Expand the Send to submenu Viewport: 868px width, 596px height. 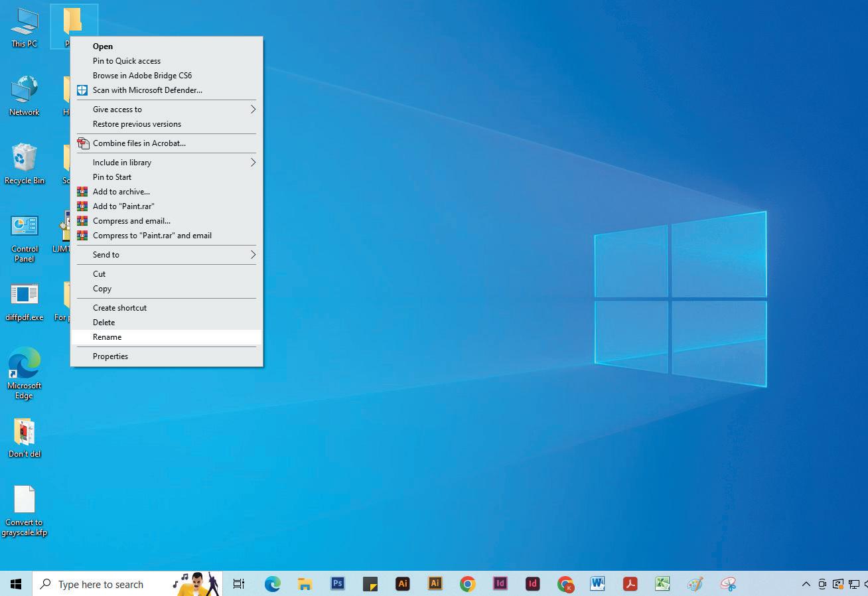pyautogui.click(x=167, y=255)
